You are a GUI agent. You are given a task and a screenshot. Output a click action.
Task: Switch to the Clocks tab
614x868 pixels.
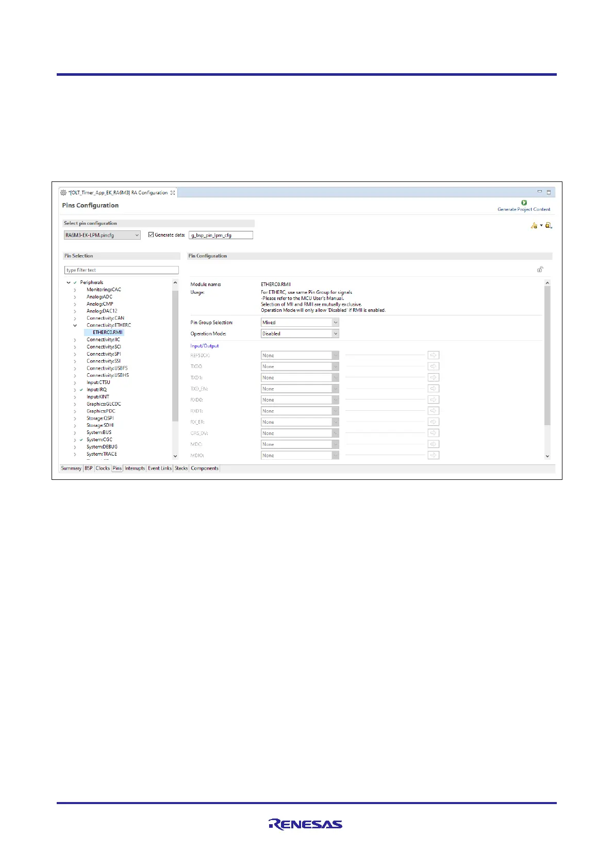tap(103, 468)
